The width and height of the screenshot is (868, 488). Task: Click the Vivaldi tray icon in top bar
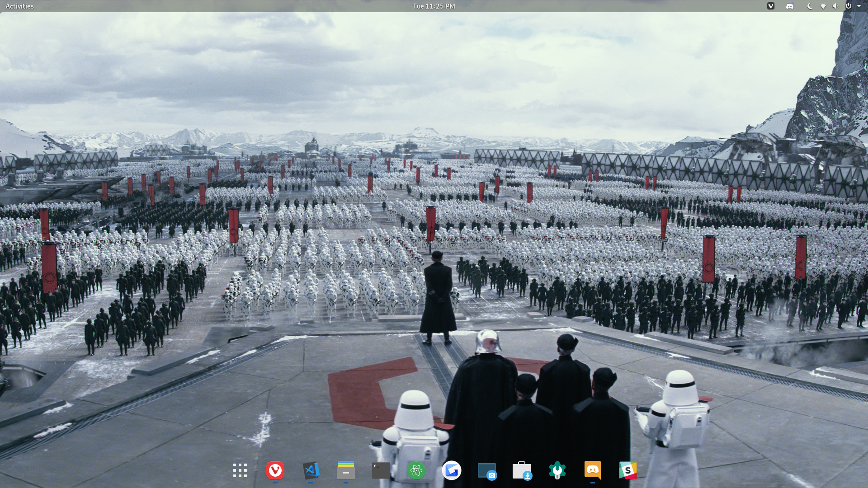pyautogui.click(x=771, y=6)
